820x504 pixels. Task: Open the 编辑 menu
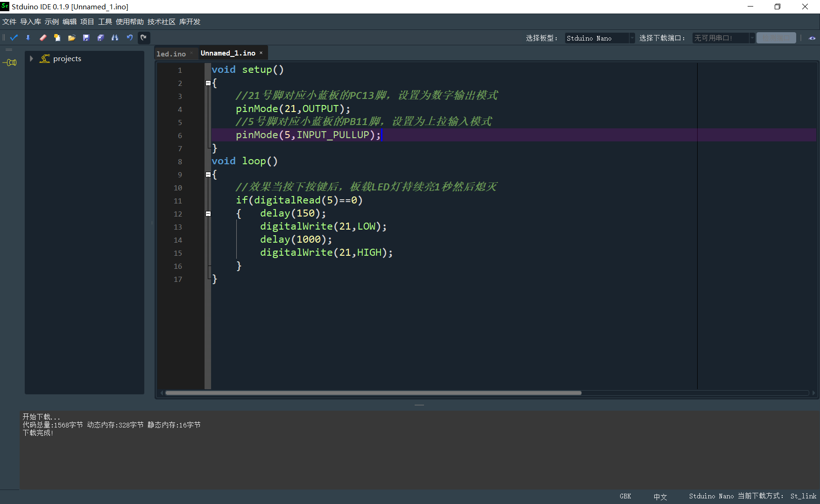click(x=70, y=22)
